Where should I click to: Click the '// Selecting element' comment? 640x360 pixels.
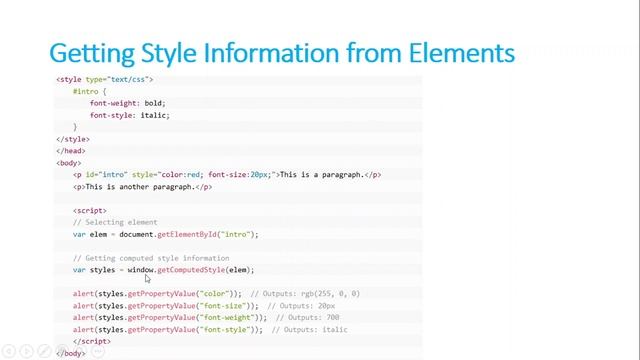tap(115, 222)
